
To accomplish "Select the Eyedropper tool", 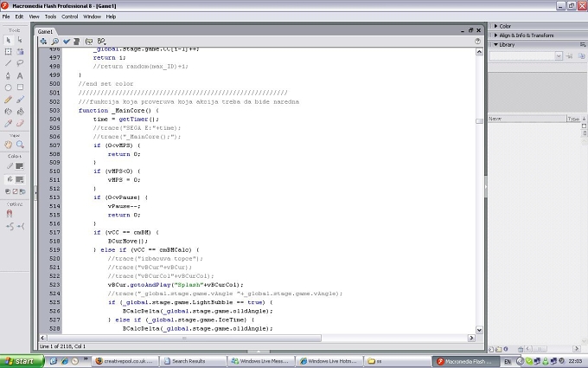I will pos(9,123).
